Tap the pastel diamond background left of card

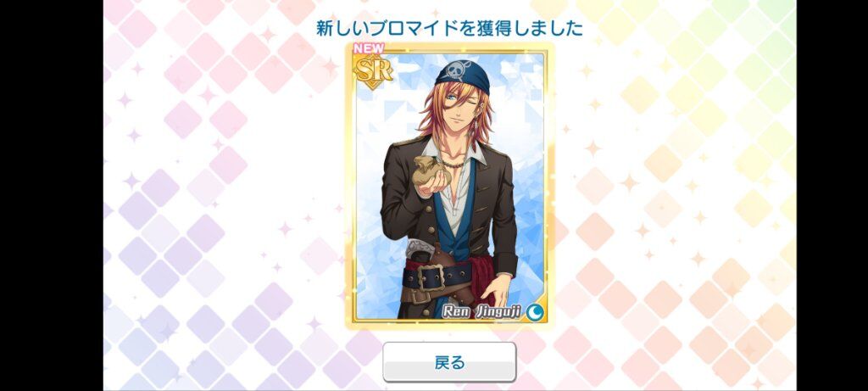click(221, 194)
